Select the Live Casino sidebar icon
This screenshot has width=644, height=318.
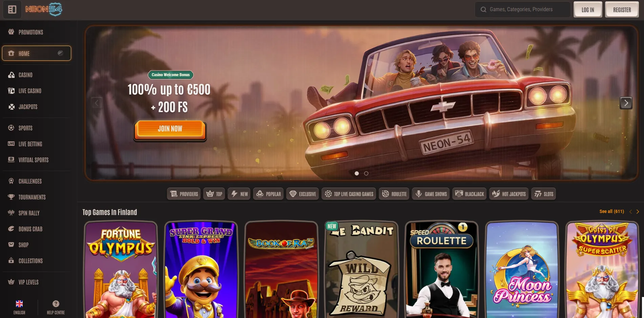(11, 91)
